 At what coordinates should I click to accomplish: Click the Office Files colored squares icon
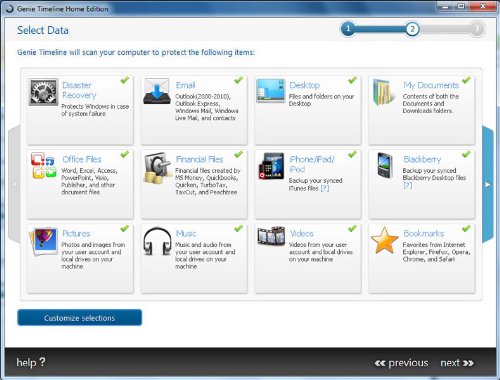[43, 165]
